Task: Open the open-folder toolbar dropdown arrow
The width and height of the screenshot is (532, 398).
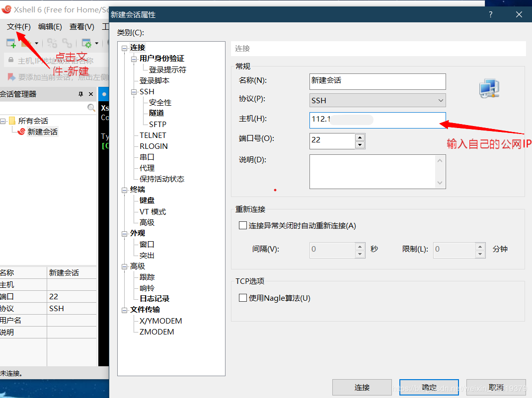Action: point(36,43)
